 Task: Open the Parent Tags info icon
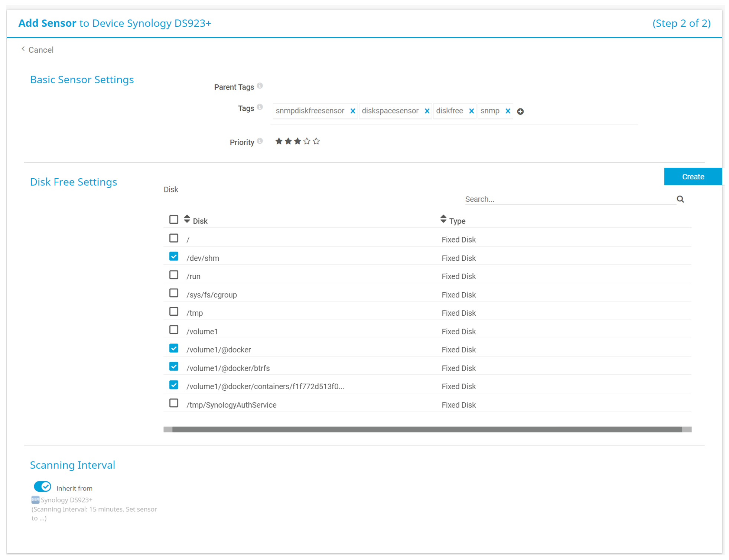(x=260, y=86)
